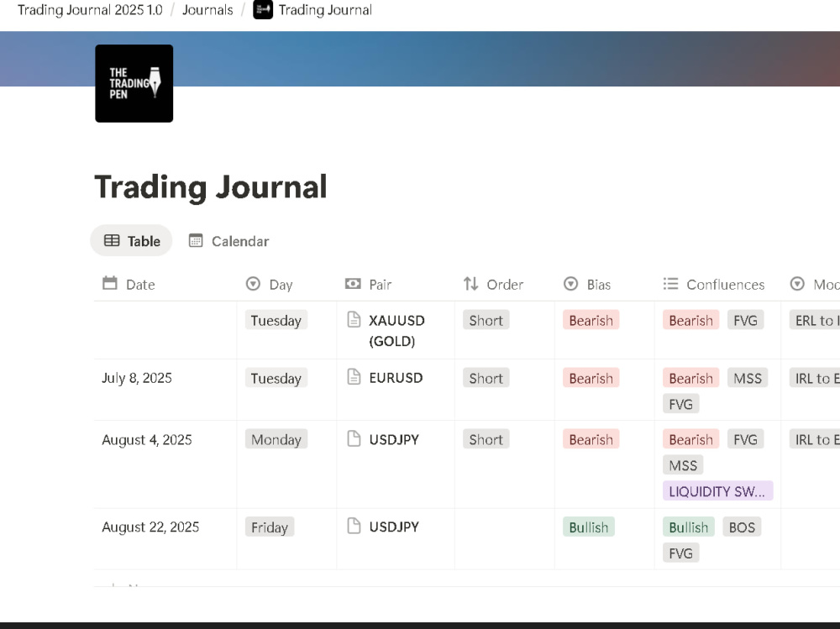Click Tuesday tag in the EURUSD row

click(276, 378)
